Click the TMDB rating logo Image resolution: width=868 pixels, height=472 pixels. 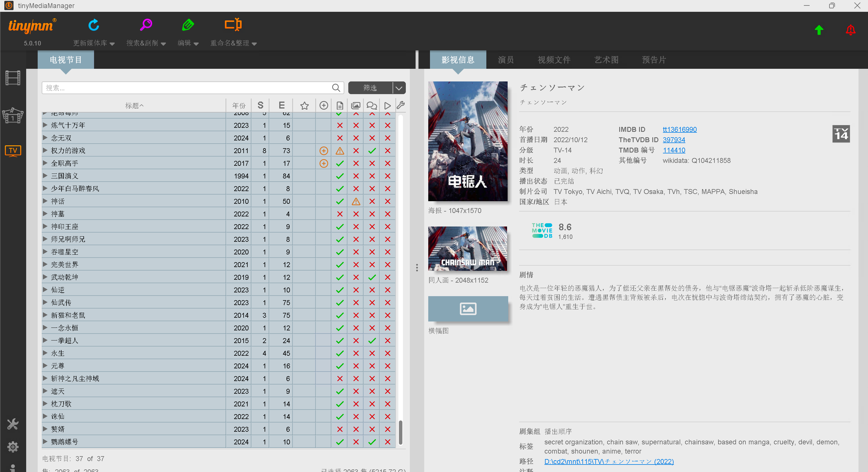coord(542,231)
